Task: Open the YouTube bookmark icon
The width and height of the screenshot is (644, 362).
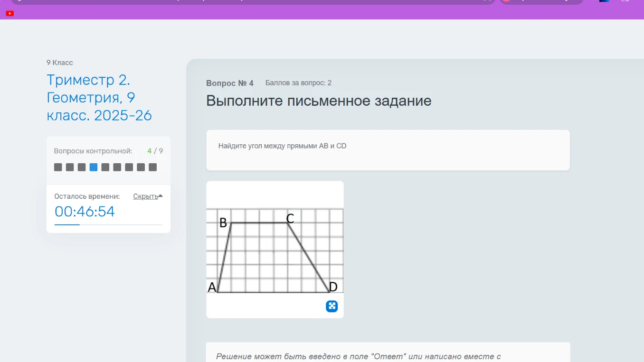Action: click(9, 13)
